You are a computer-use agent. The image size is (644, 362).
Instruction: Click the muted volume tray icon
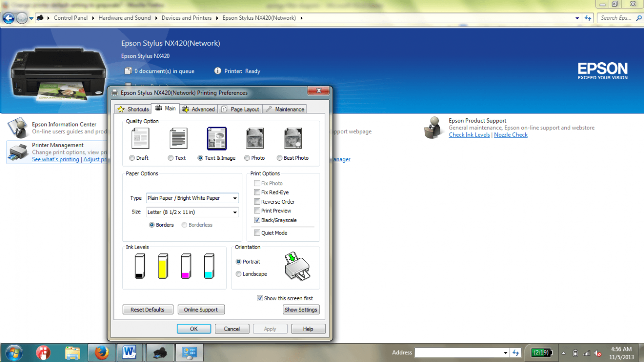[x=598, y=353]
